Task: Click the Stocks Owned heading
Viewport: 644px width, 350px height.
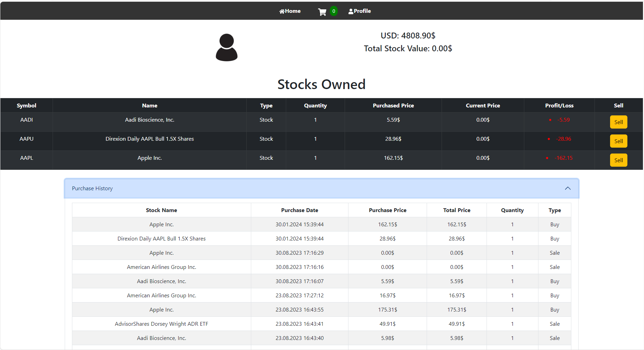Action: (x=321, y=85)
